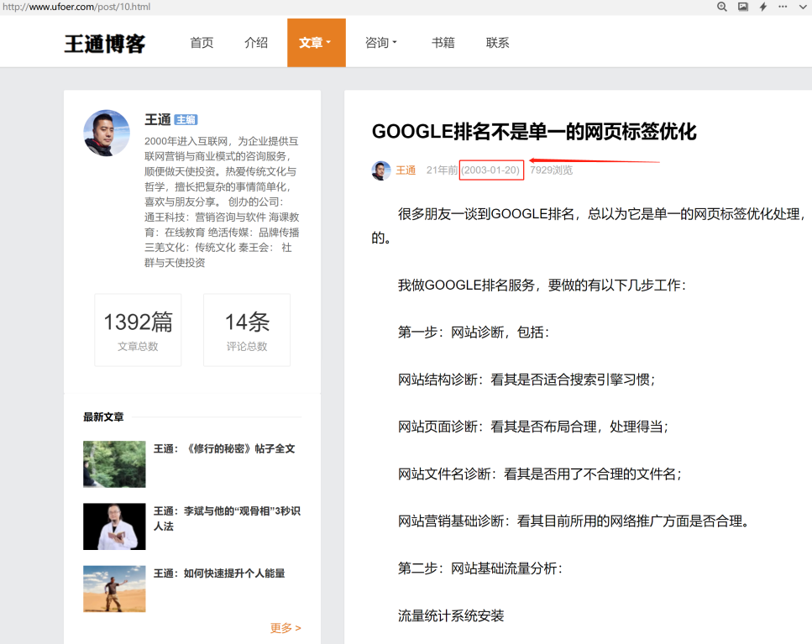Click the line 我做GOOGLE排名服务
The width and height of the screenshot is (812, 644).
pos(542,285)
